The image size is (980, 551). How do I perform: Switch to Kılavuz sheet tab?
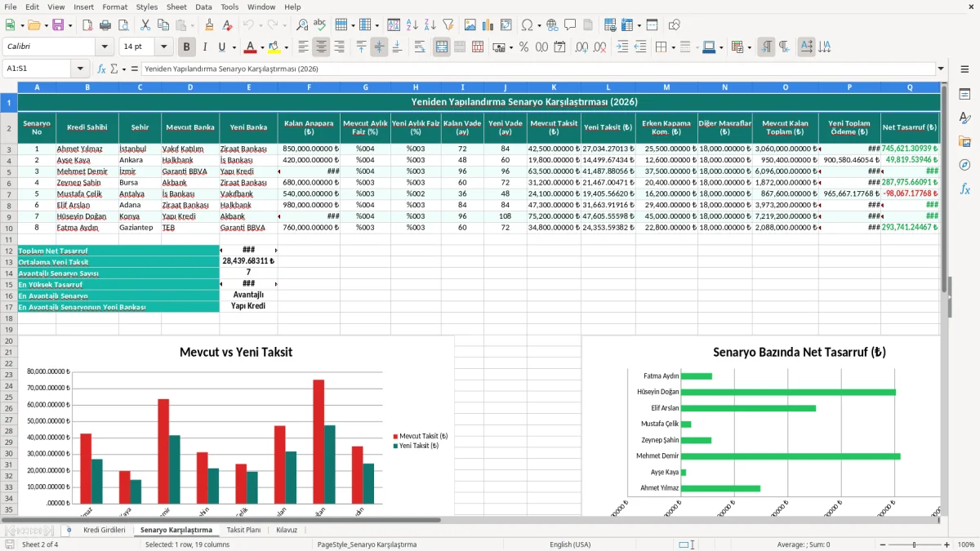287,530
